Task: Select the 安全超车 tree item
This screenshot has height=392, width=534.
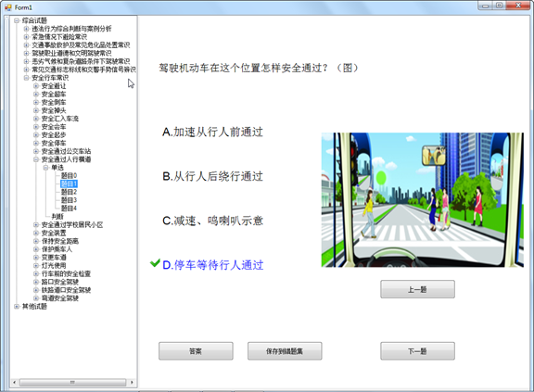Action: click(x=54, y=94)
